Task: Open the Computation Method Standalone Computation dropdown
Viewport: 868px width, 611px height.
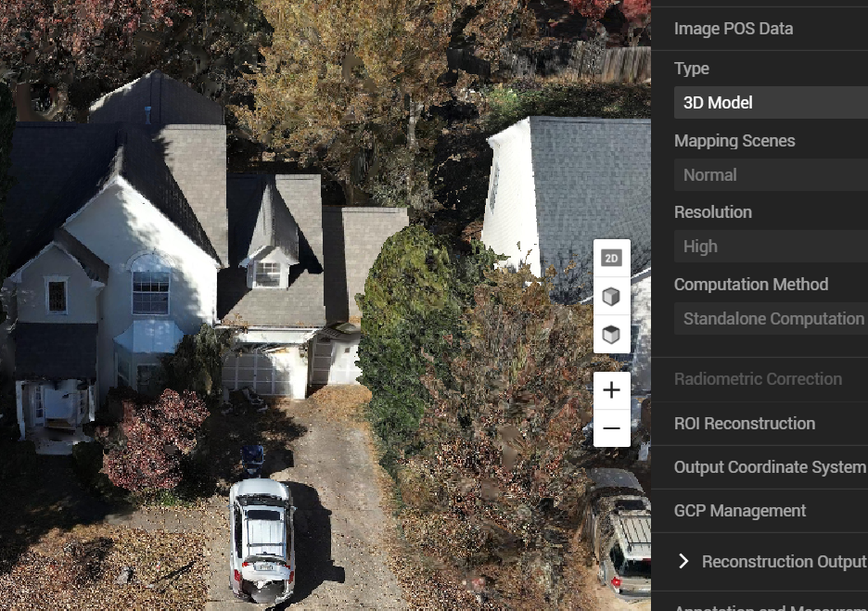Action: (x=771, y=319)
